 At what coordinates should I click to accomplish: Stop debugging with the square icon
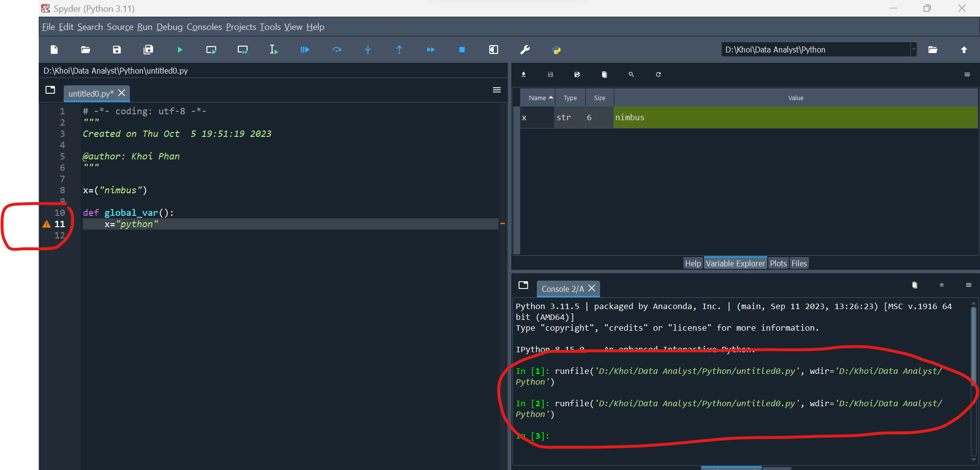[462, 50]
